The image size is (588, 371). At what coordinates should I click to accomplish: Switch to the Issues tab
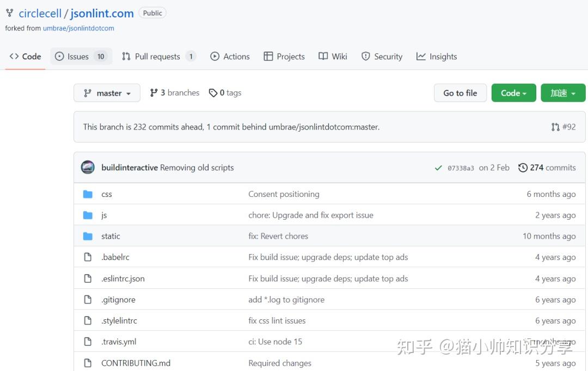pyautogui.click(x=81, y=57)
